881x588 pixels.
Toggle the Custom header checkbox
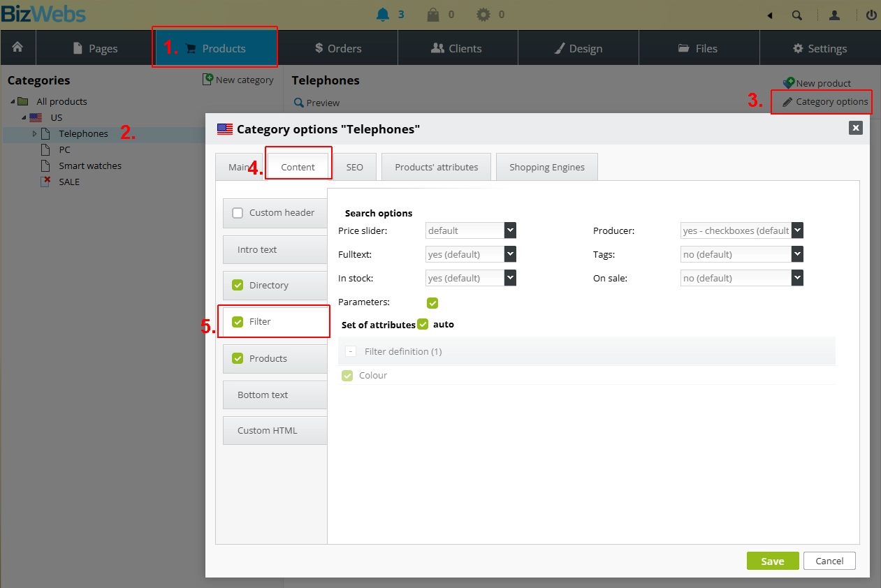coord(238,213)
